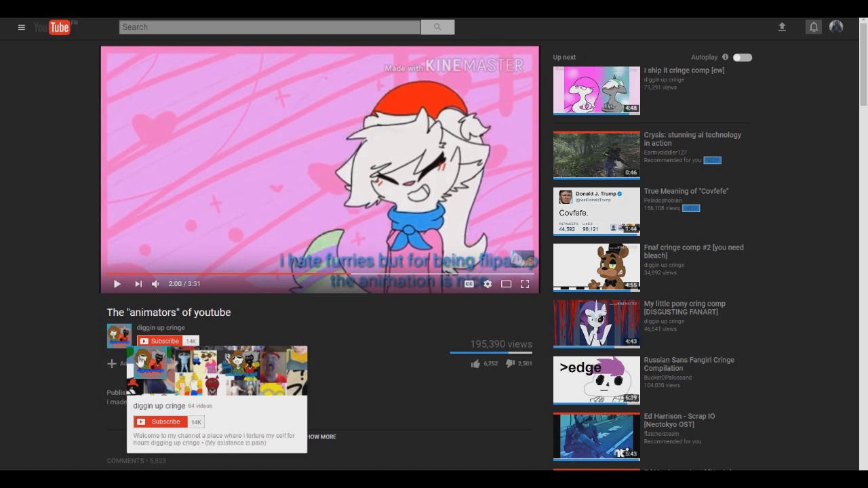Enter full screen mode
Image resolution: width=868 pixels, height=488 pixels.
click(x=525, y=284)
